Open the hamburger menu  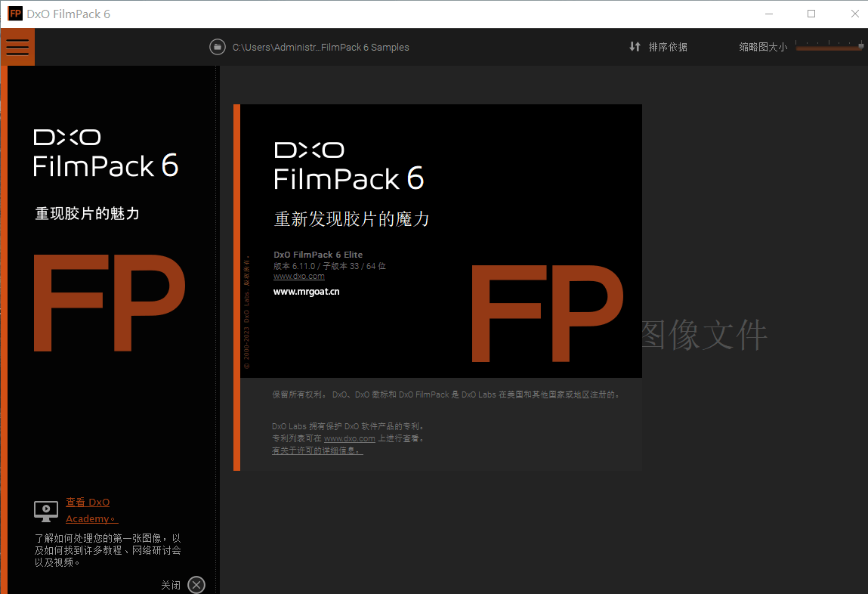pyautogui.click(x=17, y=47)
